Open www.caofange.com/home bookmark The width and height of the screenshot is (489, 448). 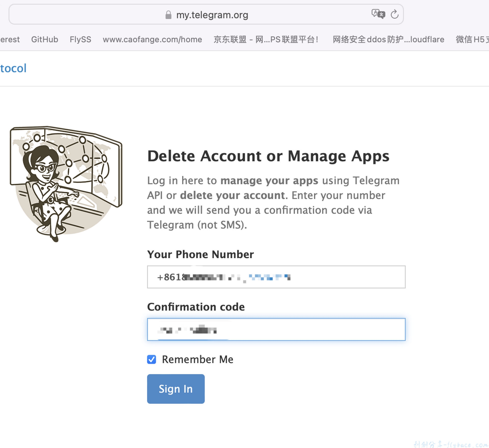pos(152,39)
